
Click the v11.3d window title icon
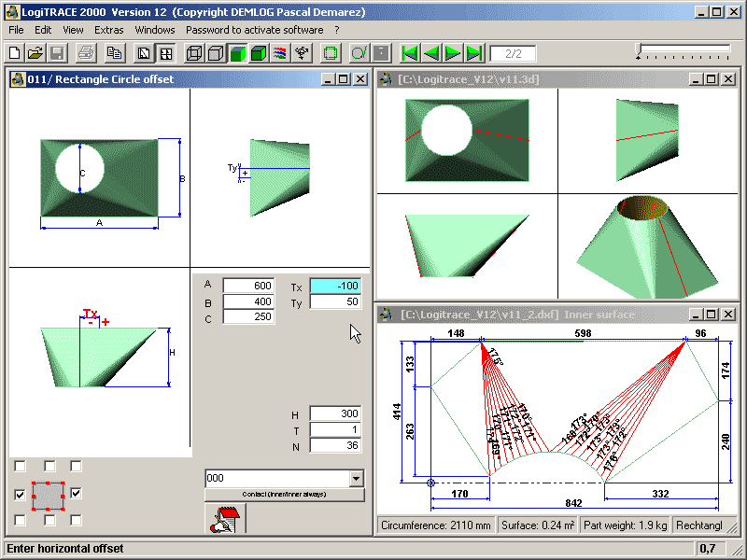click(387, 79)
